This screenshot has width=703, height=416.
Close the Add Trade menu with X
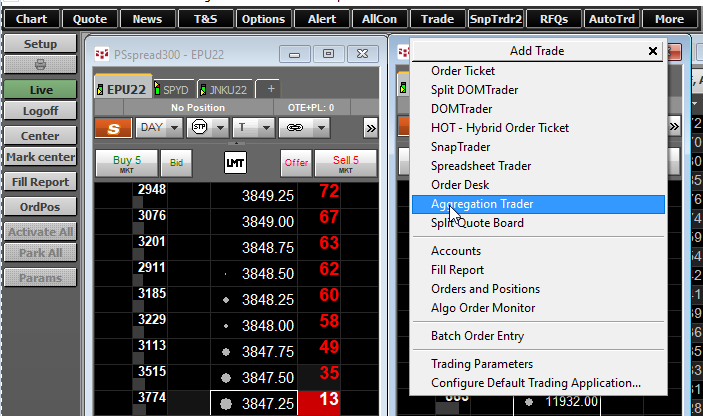(x=653, y=50)
